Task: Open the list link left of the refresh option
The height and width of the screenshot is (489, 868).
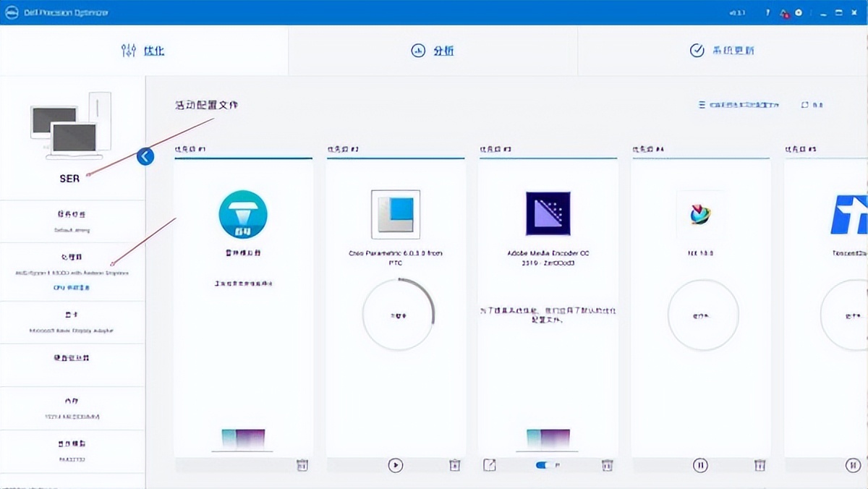Action: tap(739, 105)
